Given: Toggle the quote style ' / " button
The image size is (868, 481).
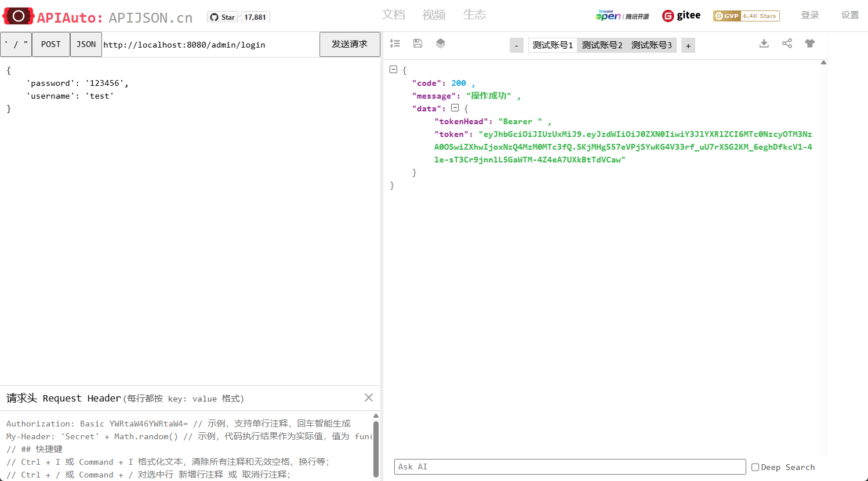Looking at the screenshot, I should 16,45.
